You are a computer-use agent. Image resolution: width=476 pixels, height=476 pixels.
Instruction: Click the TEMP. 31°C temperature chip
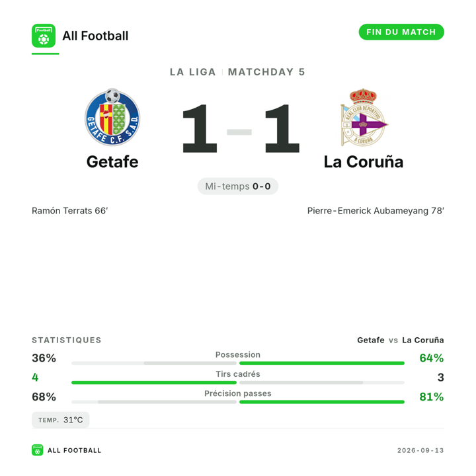coord(60,420)
